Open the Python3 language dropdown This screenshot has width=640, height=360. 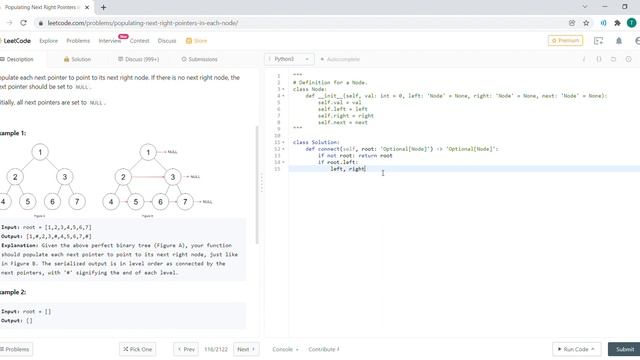click(x=289, y=59)
